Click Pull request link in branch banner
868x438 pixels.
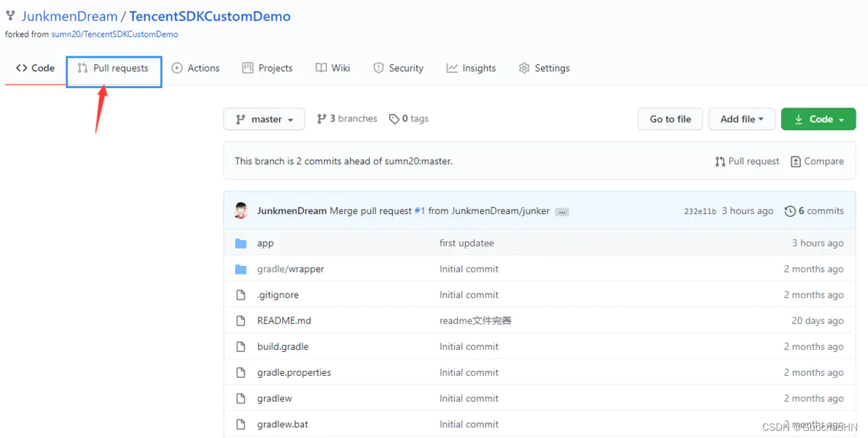747,161
